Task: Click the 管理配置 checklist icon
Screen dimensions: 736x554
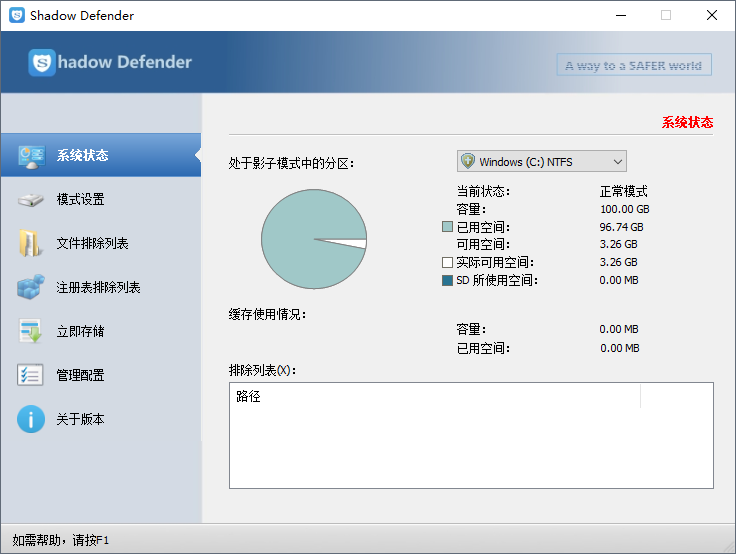Action: coord(30,375)
